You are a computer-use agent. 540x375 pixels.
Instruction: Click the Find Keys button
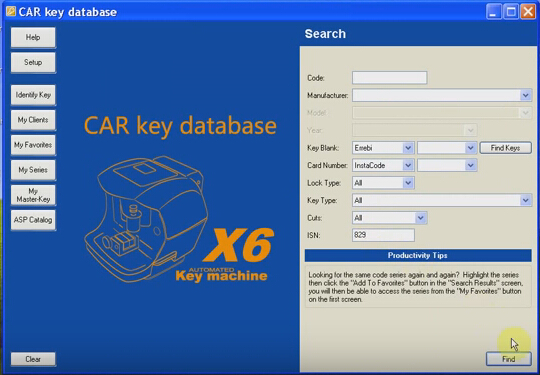click(x=506, y=148)
